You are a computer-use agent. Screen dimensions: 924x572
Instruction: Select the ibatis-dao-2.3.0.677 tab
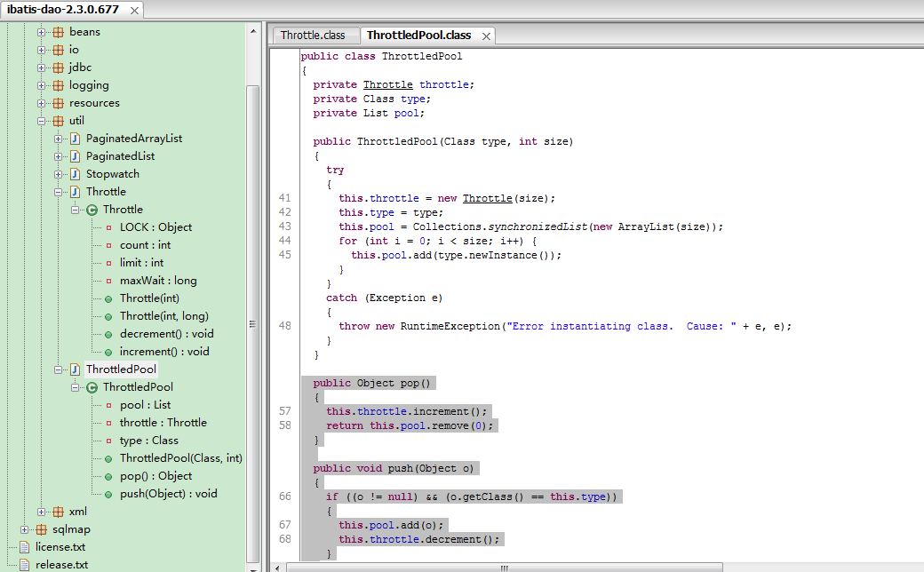[x=63, y=10]
